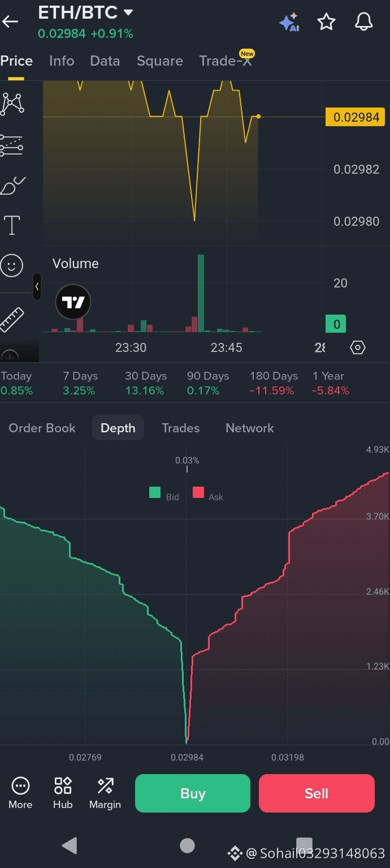This screenshot has height=868, width=390.
Task: Select the ruler measure tool
Action: [x=12, y=319]
